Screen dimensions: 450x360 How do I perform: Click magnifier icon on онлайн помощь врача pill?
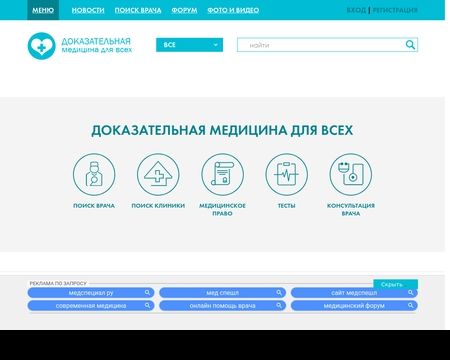click(x=279, y=305)
